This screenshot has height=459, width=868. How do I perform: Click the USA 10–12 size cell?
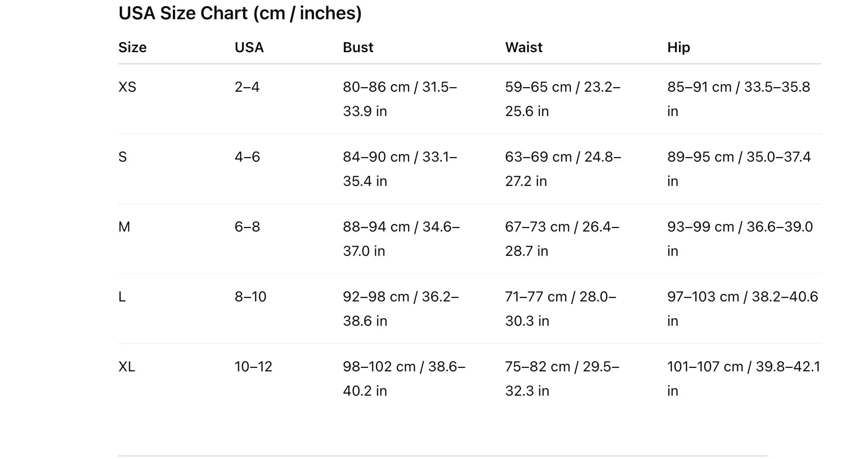coord(254,367)
